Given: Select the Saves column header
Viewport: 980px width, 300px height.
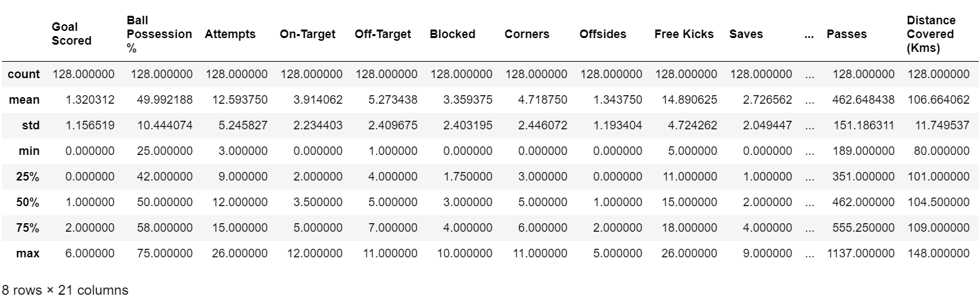Looking at the screenshot, I should pyautogui.click(x=746, y=33).
